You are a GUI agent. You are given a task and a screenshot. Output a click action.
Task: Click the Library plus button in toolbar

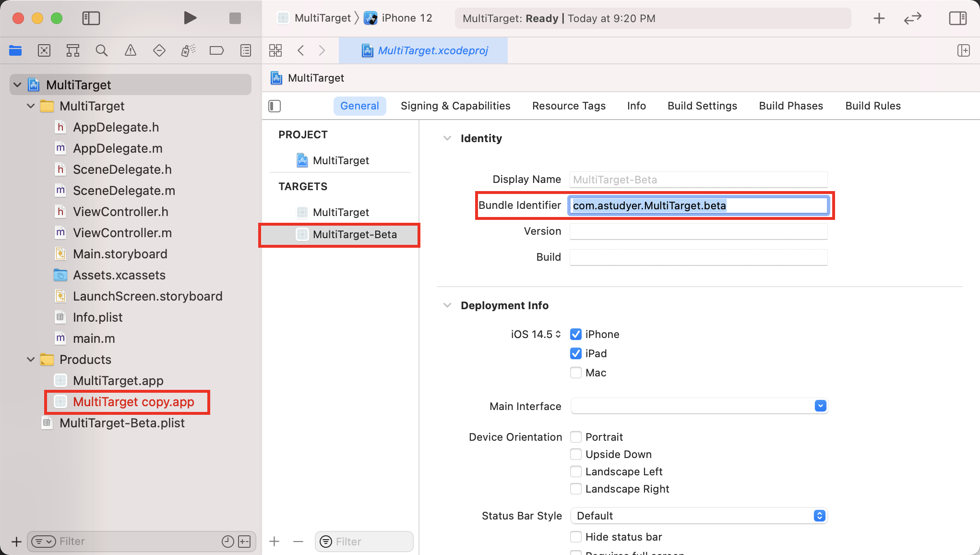(879, 18)
